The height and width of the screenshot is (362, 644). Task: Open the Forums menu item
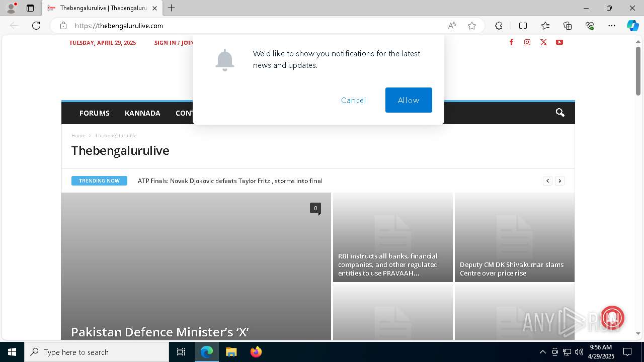pyautogui.click(x=95, y=113)
